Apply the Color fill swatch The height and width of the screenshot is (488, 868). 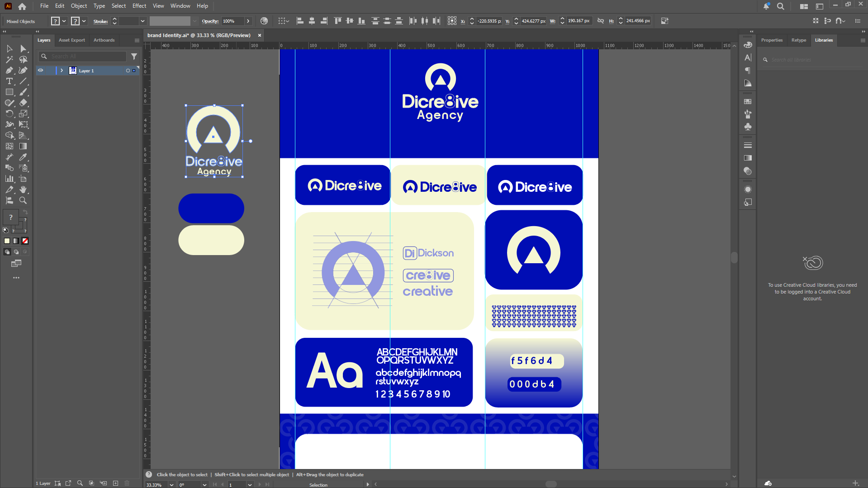[7, 241]
